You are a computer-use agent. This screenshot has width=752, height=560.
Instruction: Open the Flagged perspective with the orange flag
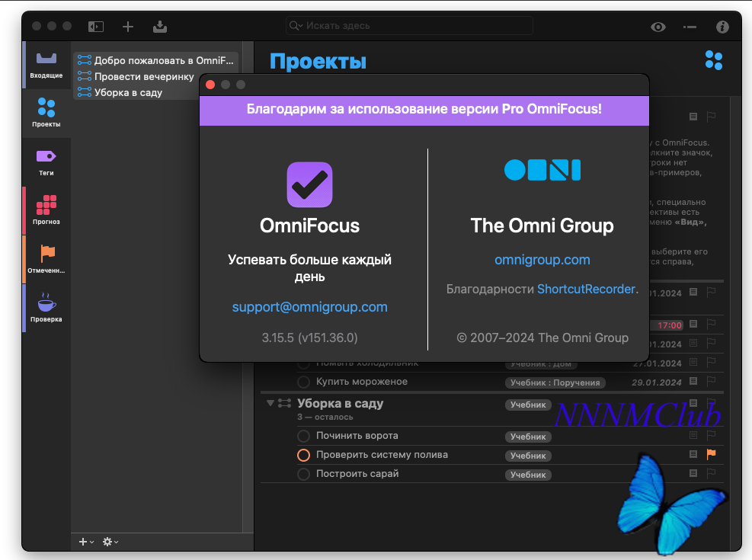(x=46, y=259)
